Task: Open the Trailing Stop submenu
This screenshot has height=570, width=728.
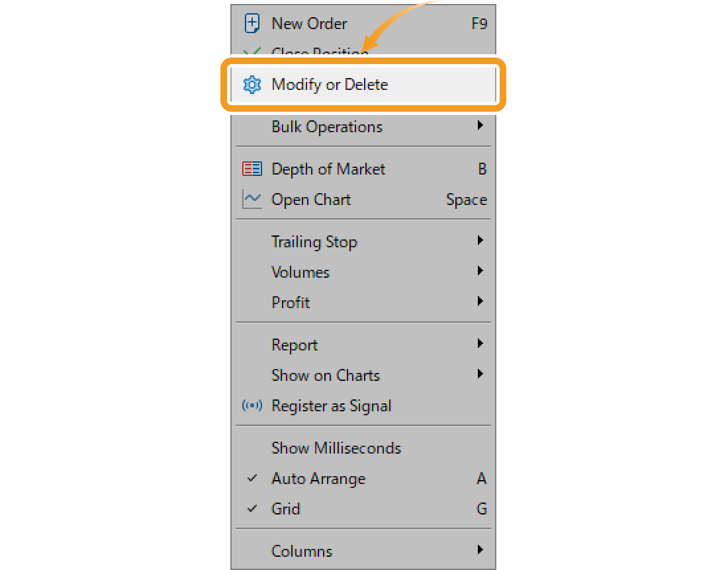Action: 314,241
